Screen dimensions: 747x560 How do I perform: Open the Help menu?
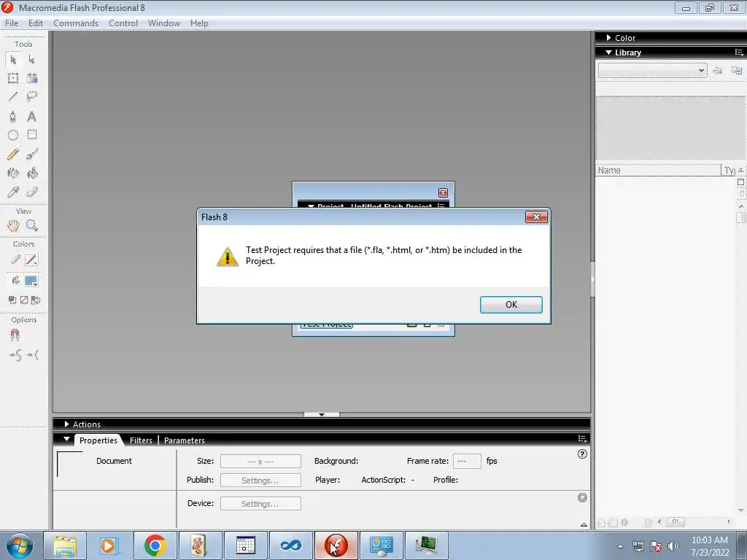[199, 23]
